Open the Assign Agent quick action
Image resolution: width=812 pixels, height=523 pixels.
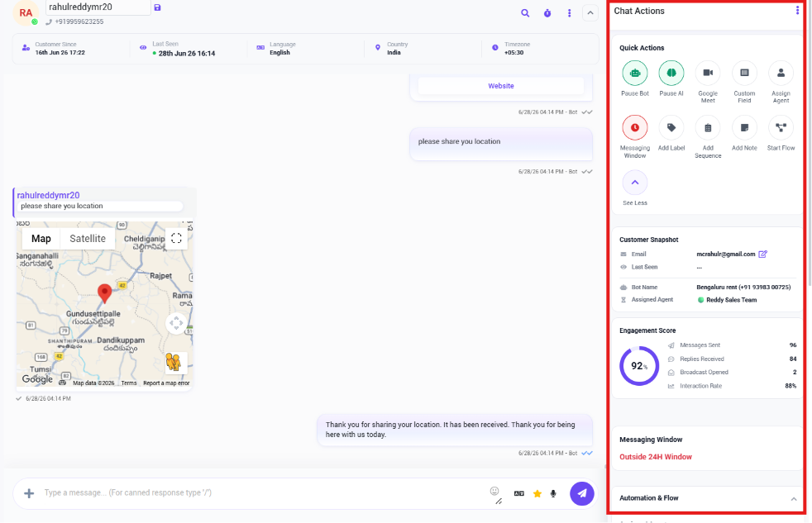point(781,73)
